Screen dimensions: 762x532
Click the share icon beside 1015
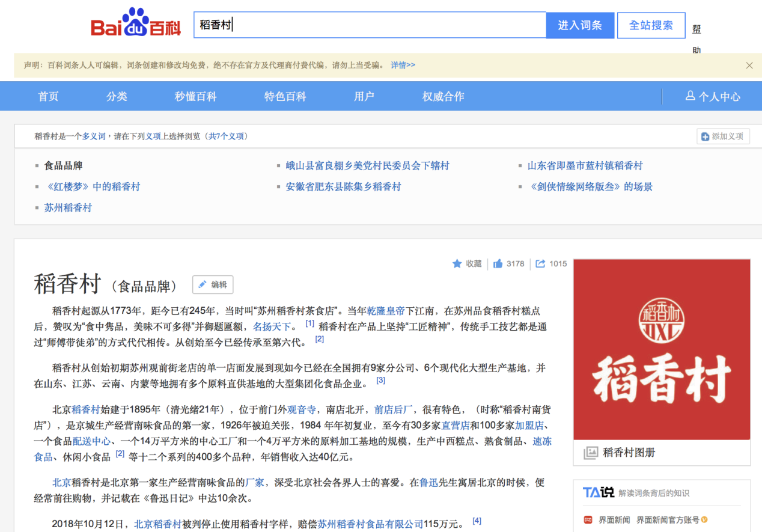coord(540,263)
